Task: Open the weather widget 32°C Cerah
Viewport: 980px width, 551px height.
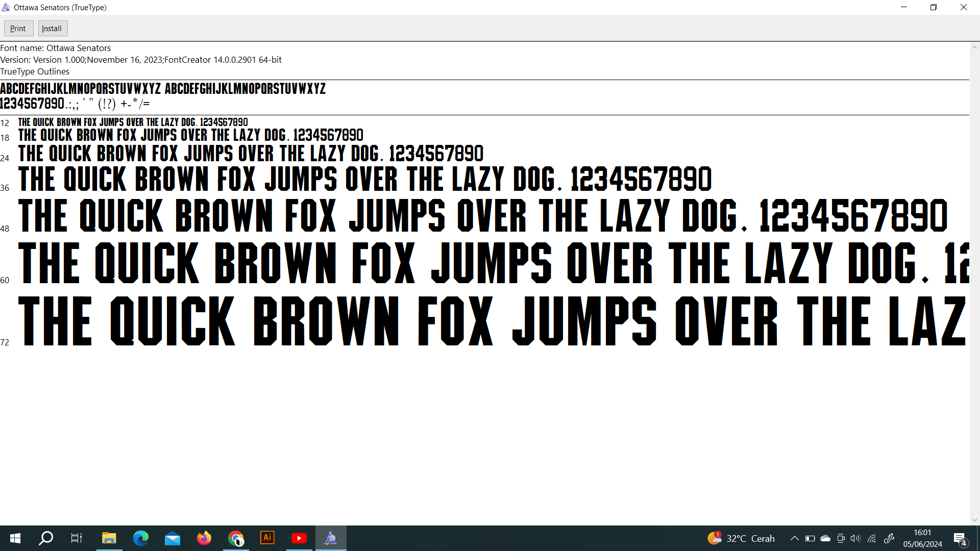Action: click(741, 538)
